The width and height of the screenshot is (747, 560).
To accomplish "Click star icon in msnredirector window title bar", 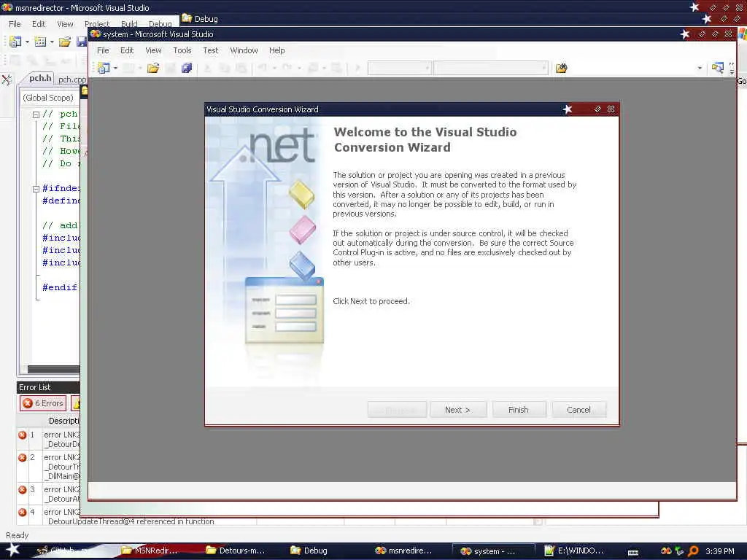I will point(694,7).
